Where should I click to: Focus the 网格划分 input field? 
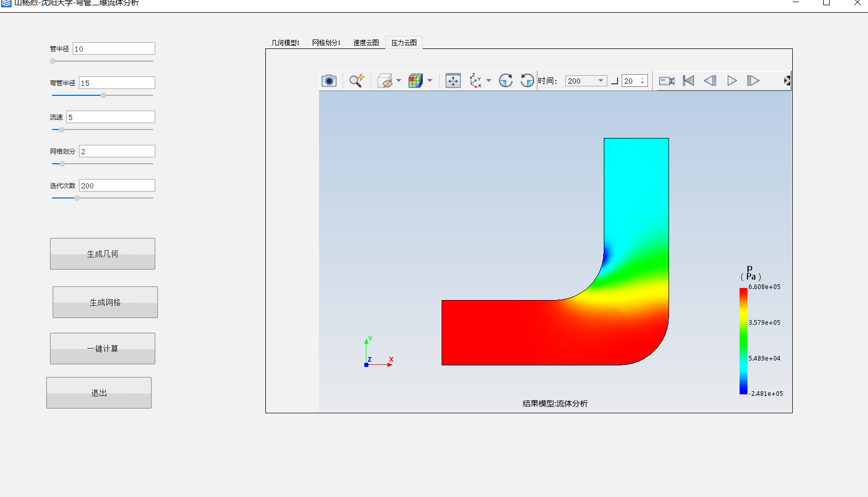click(x=117, y=151)
